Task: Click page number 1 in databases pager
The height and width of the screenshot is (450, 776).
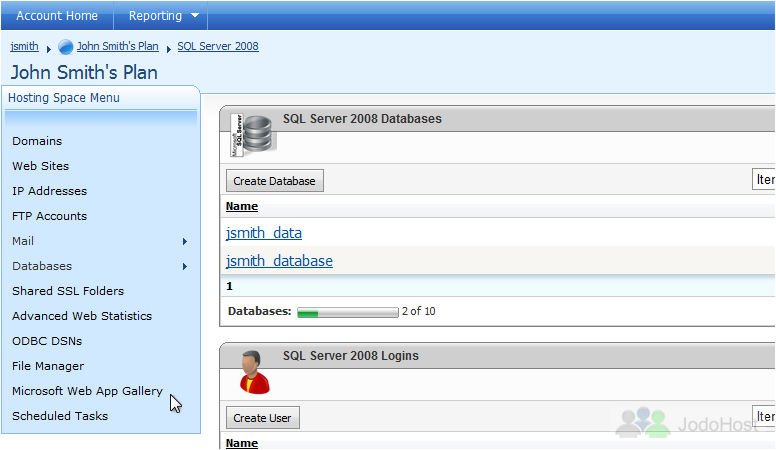Action: click(229, 286)
